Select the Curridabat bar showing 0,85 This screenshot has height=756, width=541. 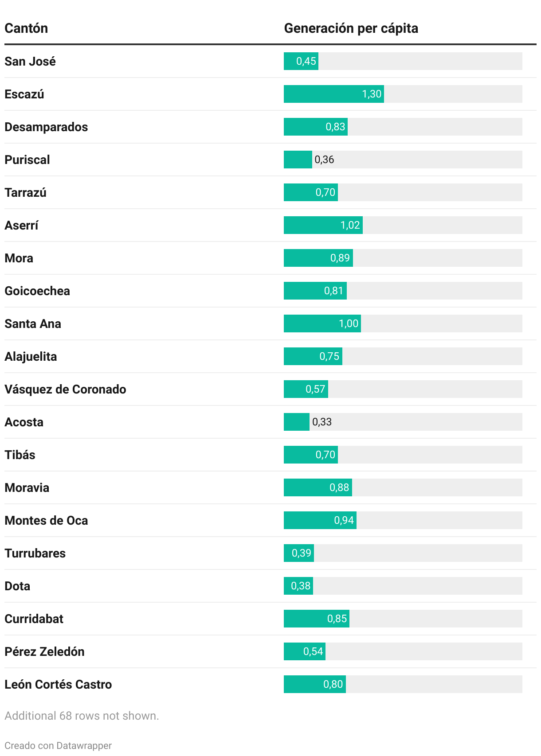point(317,619)
